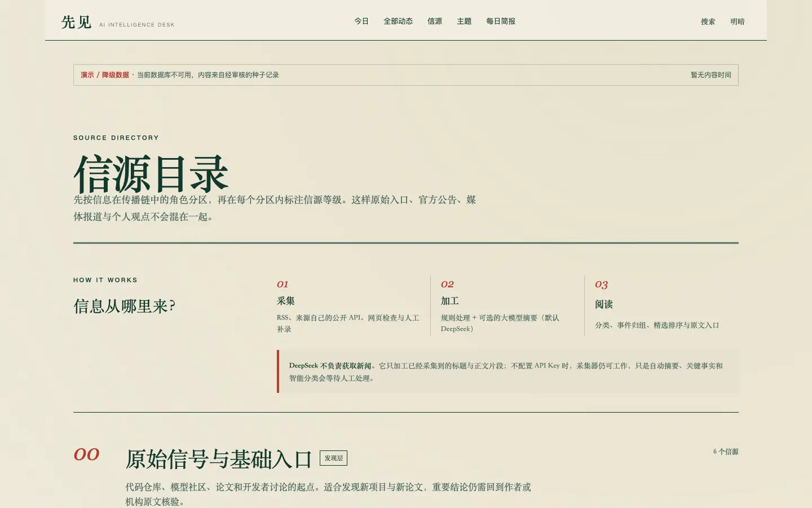
Task: Click the 搜索 button
Action: click(x=708, y=21)
